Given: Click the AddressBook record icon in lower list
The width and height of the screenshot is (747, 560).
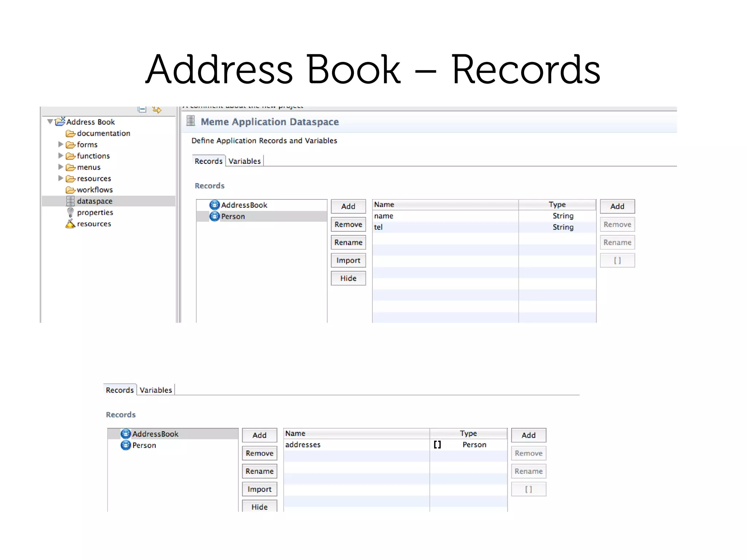Looking at the screenshot, I should (x=125, y=433).
